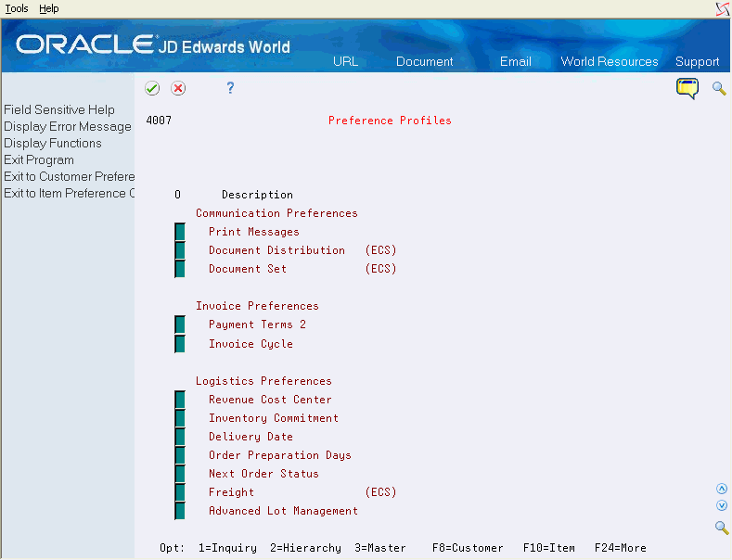This screenshot has height=560, width=732.
Task: Open the Tools menu
Action: click(x=17, y=8)
